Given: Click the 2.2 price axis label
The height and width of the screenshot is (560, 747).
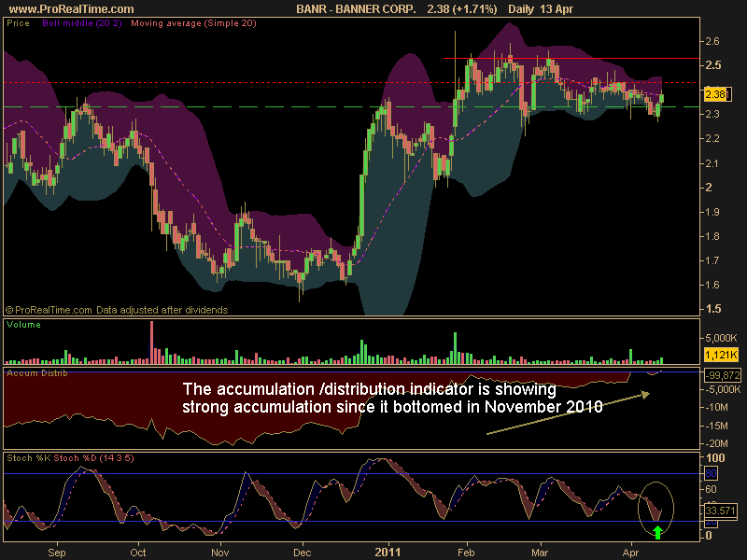Looking at the screenshot, I should click(712, 138).
